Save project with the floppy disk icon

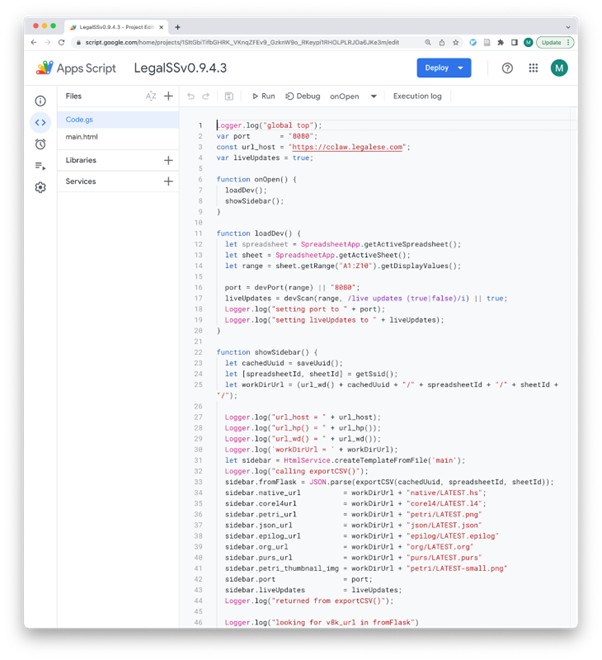tap(229, 96)
